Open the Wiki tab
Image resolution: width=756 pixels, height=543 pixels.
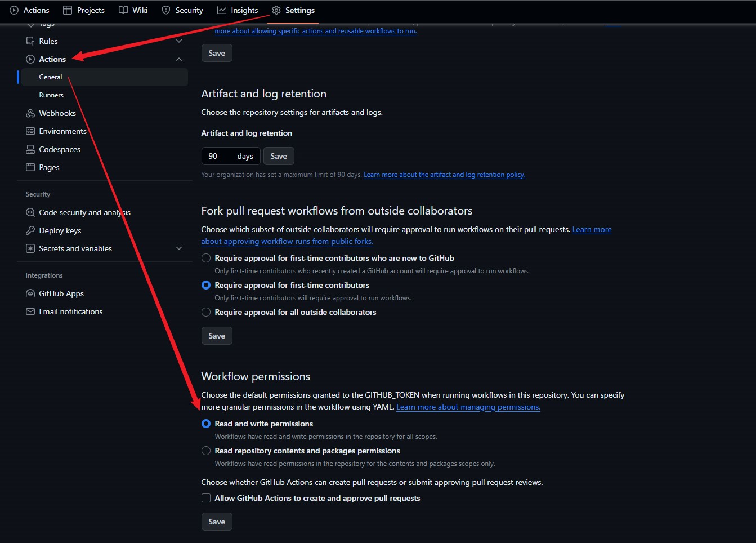pyautogui.click(x=133, y=10)
